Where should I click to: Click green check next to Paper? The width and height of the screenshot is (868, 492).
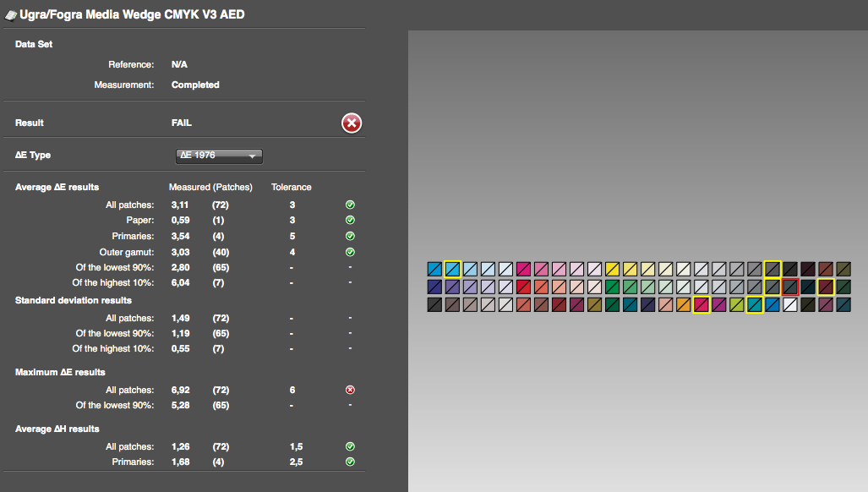[x=350, y=220]
